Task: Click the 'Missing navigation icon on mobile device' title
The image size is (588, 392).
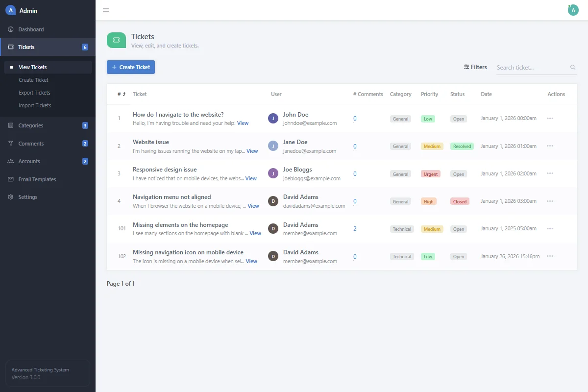Action: click(188, 252)
